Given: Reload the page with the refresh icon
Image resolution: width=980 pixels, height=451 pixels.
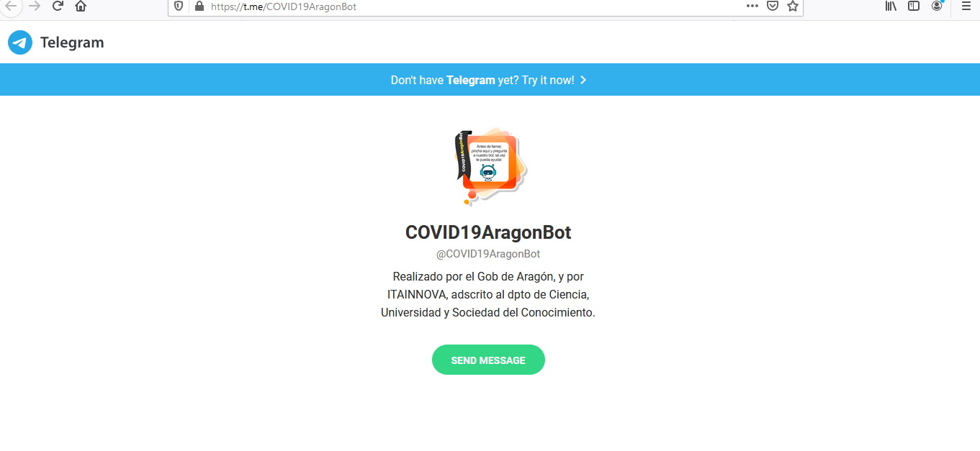Looking at the screenshot, I should pyautogui.click(x=58, y=6).
